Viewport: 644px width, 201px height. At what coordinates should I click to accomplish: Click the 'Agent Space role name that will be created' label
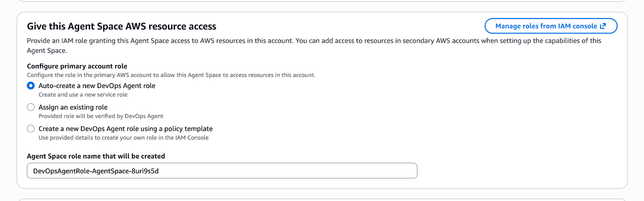click(x=96, y=156)
